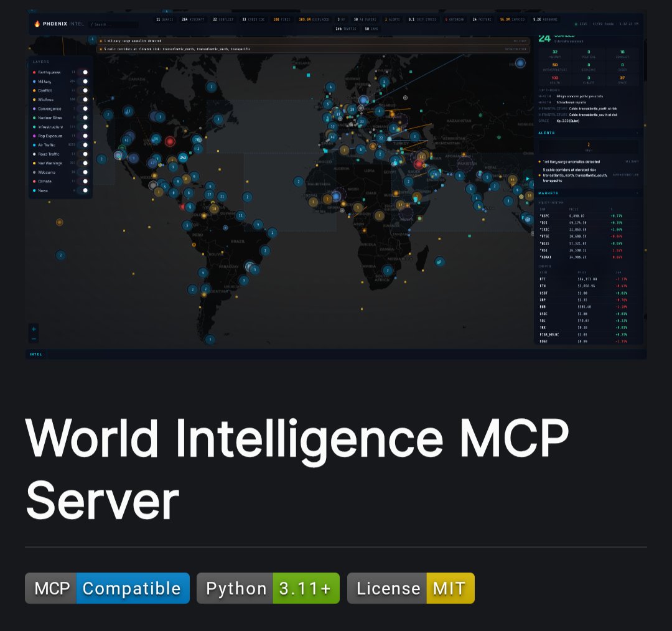Click the purple Convergence color dot
The width and height of the screenshot is (672, 631).
34,108
